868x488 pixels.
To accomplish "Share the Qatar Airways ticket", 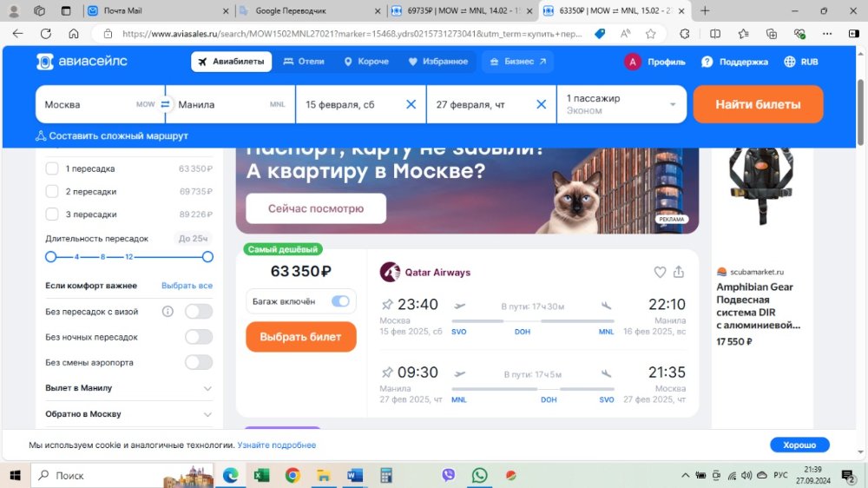I will (679, 272).
